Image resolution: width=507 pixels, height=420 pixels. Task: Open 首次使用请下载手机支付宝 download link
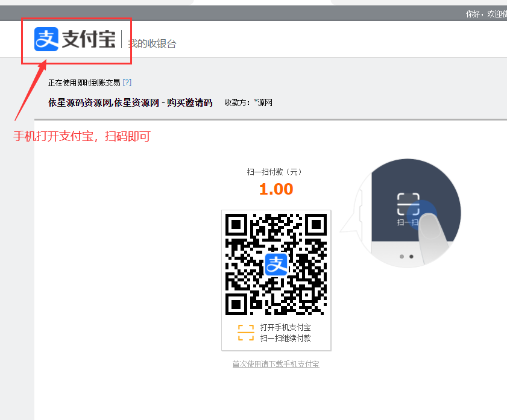(276, 364)
